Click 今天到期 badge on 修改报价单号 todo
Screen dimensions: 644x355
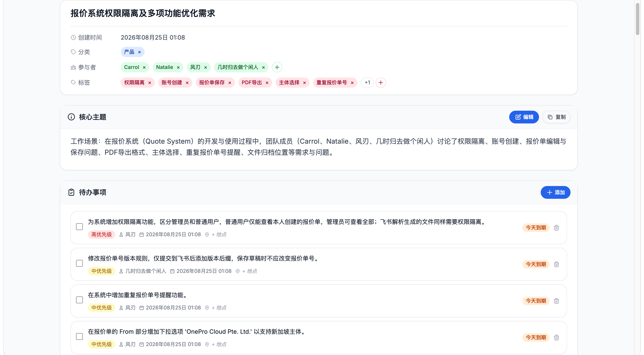536,264
